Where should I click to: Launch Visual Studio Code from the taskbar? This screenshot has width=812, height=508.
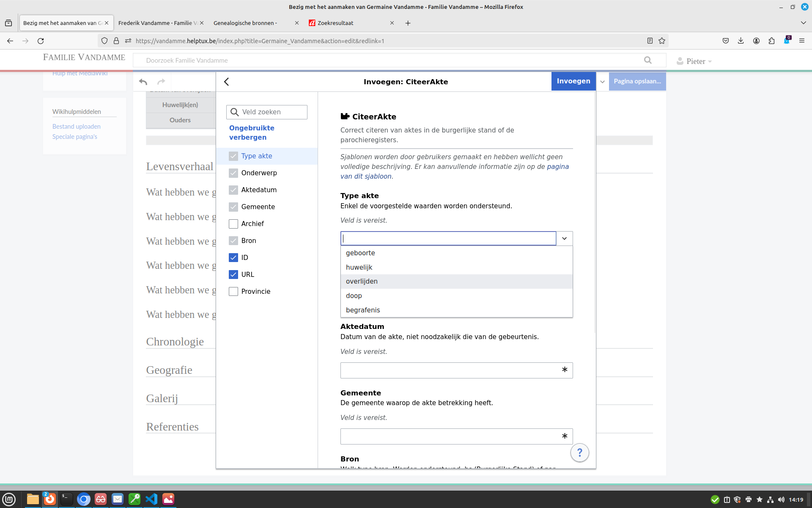coord(151,499)
